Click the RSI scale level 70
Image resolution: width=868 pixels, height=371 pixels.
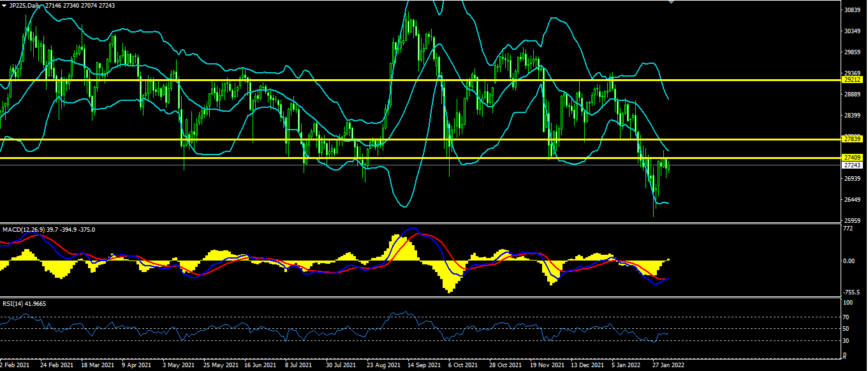click(846, 317)
